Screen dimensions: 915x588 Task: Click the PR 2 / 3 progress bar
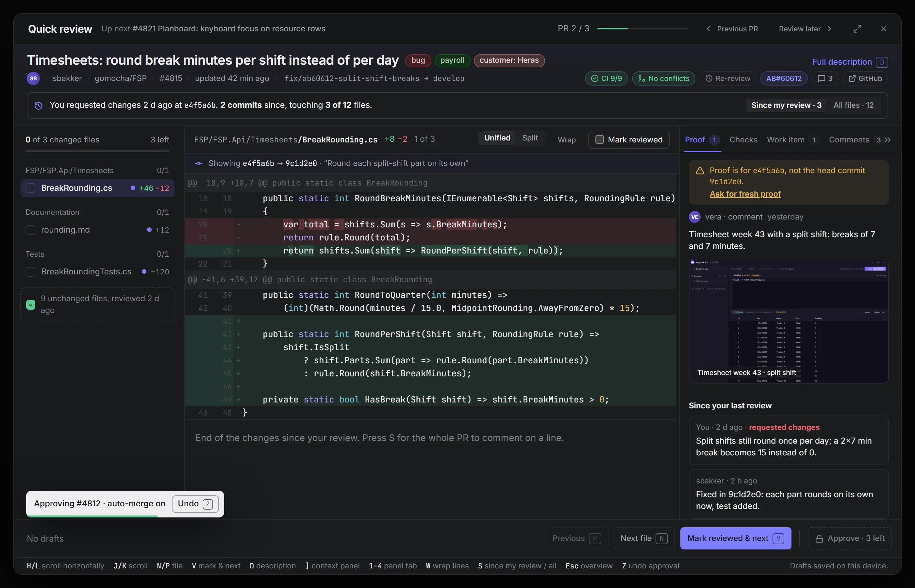point(643,29)
